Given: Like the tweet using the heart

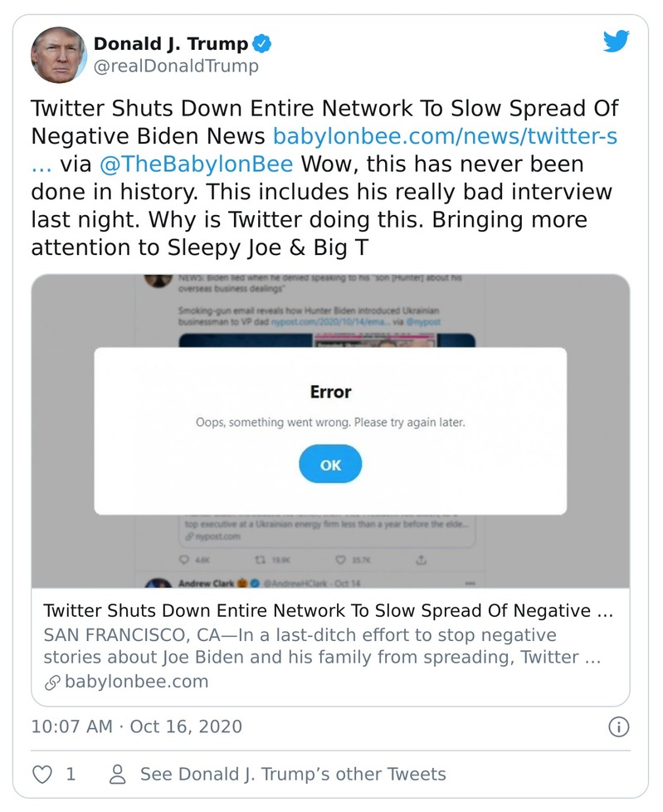Looking at the screenshot, I should tap(41, 775).
